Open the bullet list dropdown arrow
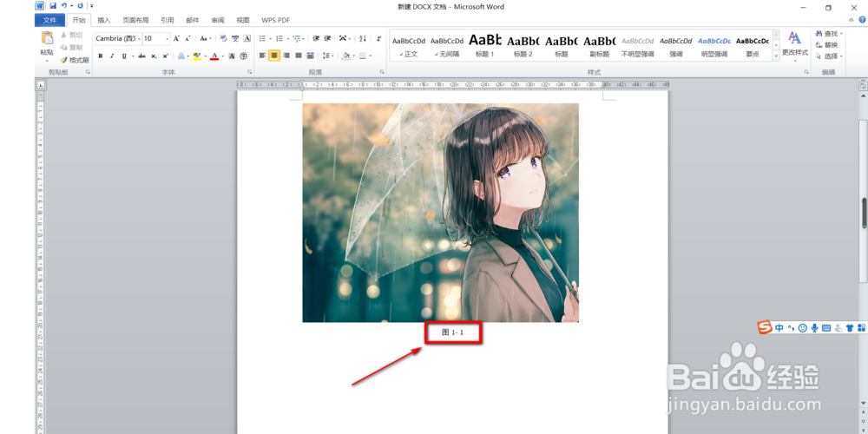Viewport: 868px width, 434px height. tap(270, 39)
